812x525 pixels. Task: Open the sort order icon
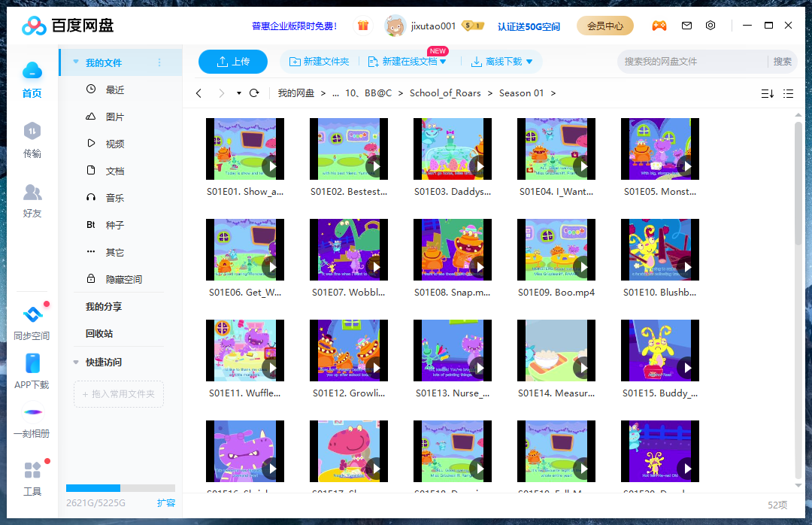(768, 93)
